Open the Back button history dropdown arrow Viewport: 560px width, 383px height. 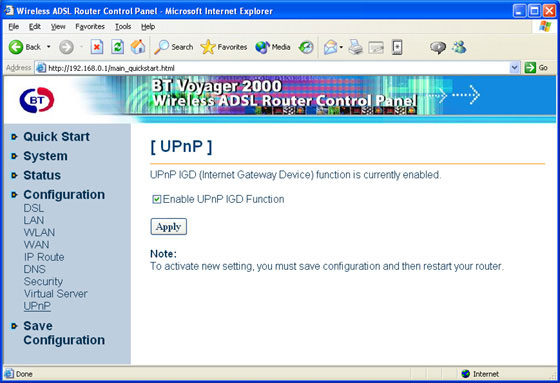point(49,47)
